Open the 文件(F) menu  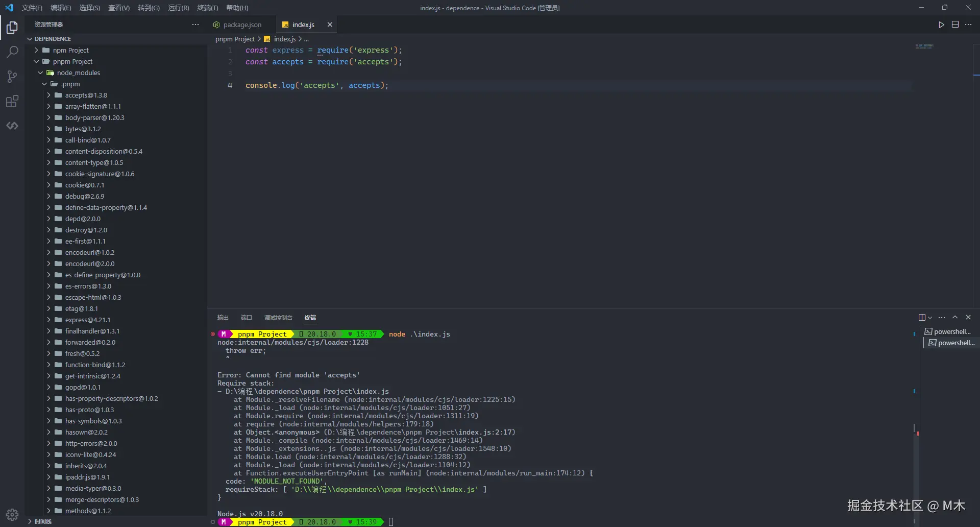tap(32, 8)
